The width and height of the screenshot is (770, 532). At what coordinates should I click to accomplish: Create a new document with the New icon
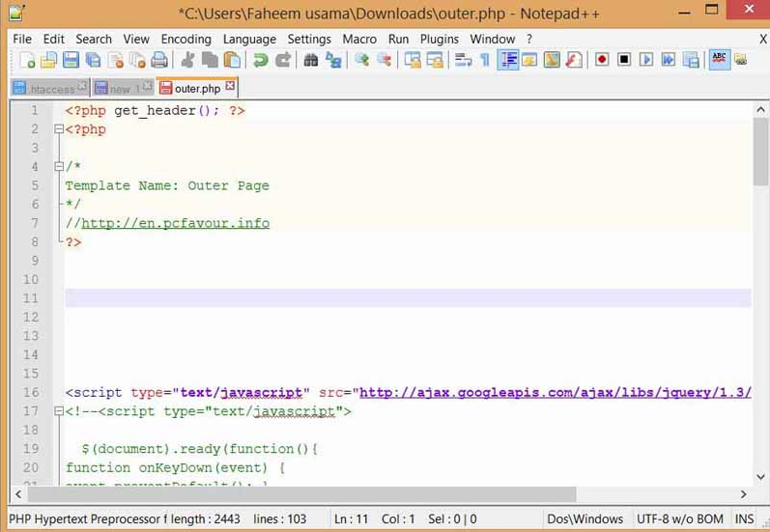point(27,60)
